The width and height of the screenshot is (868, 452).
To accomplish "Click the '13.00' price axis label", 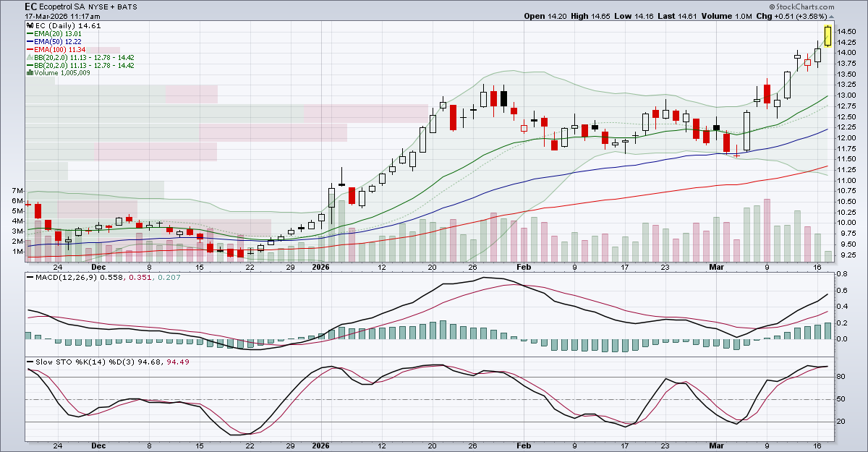I will click(848, 95).
